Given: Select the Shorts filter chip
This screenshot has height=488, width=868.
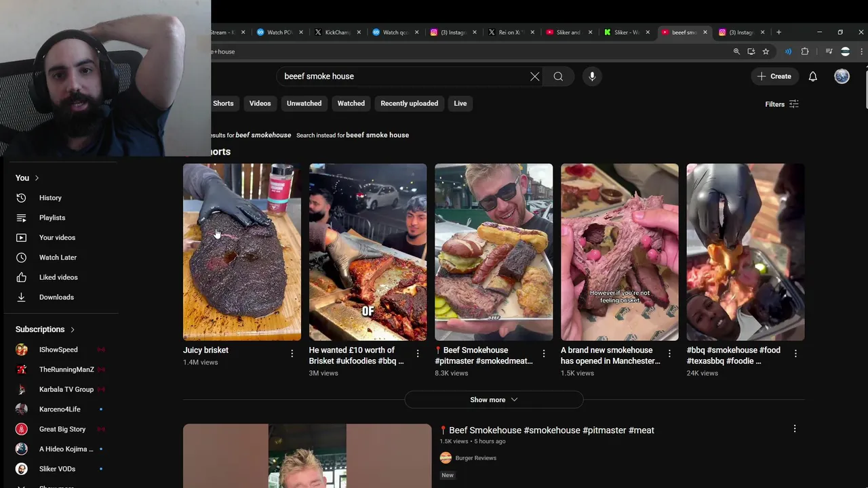Looking at the screenshot, I should pyautogui.click(x=223, y=104).
